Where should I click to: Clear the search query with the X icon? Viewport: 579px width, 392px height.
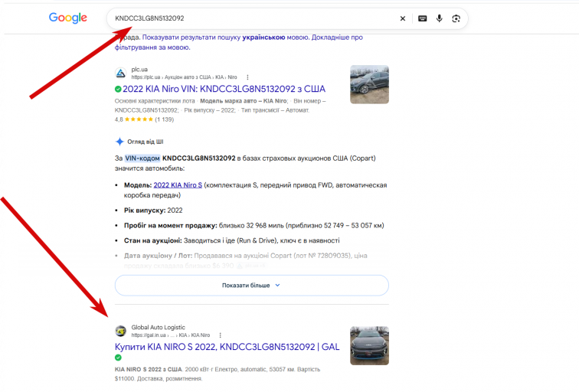pyautogui.click(x=403, y=18)
